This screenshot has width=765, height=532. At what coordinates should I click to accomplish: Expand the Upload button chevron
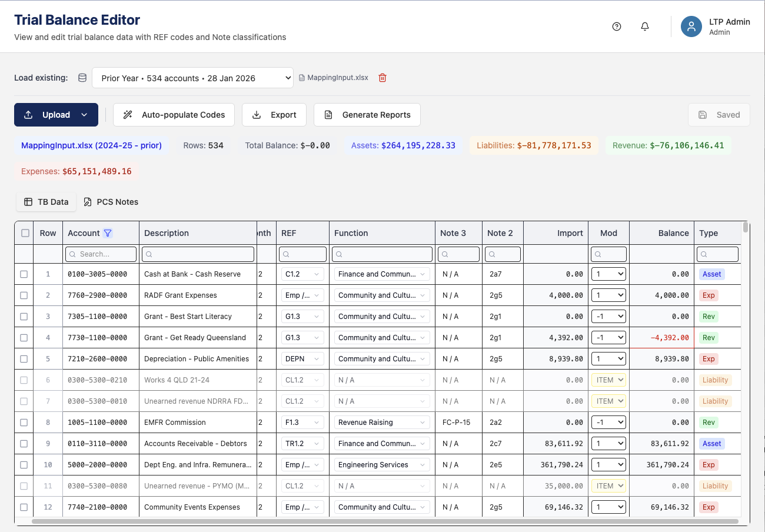coord(84,115)
